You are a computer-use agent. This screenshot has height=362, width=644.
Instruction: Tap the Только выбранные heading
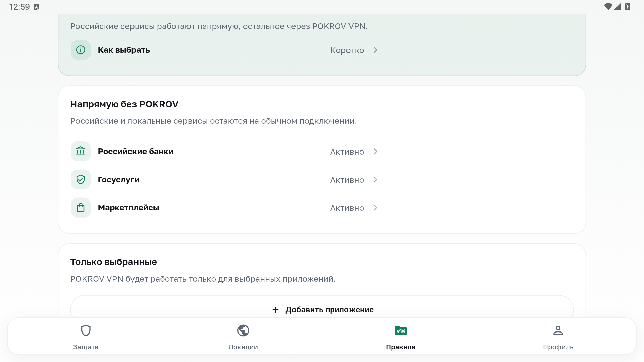[113, 262]
